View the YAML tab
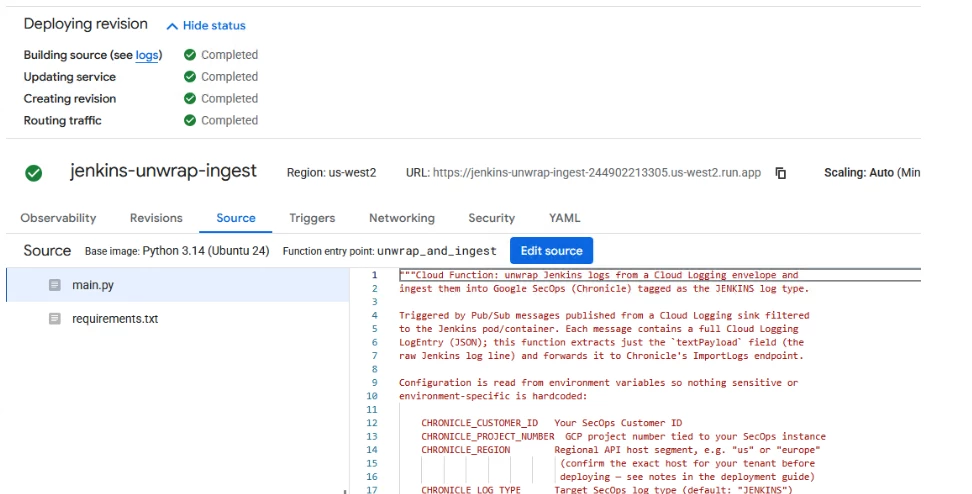Viewport: 972px width, 494px height. [565, 218]
